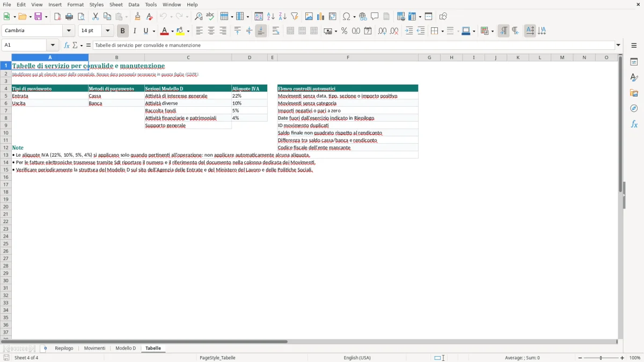Switch to the Movimenti sheet tab
The height and width of the screenshot is (362, 644).
94,349
